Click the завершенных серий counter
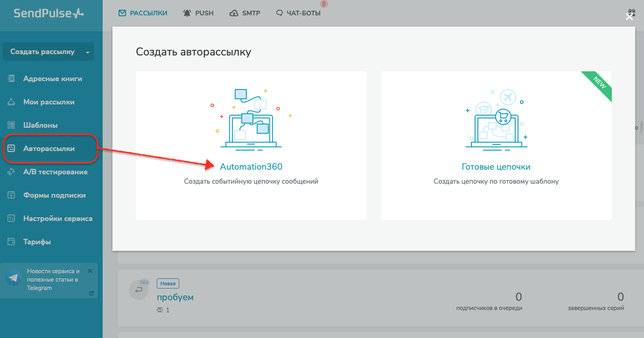This screenshot has height=338, width=644. (596, 302)
